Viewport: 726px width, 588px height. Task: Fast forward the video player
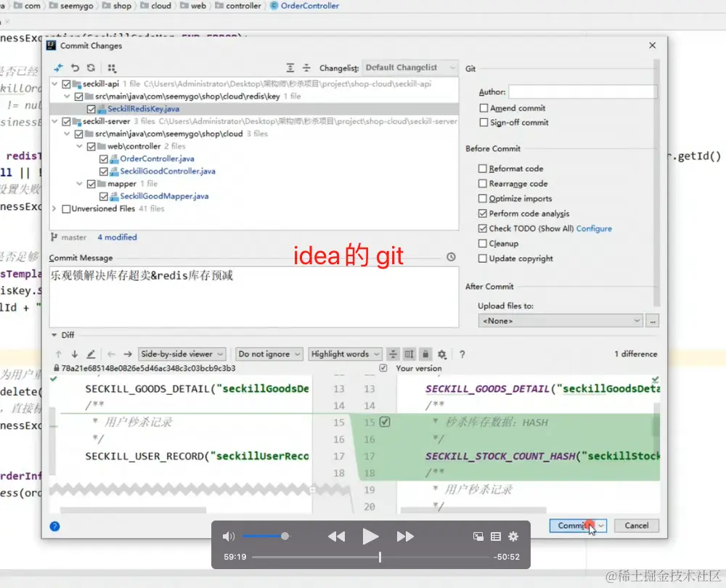coord(405,536)
